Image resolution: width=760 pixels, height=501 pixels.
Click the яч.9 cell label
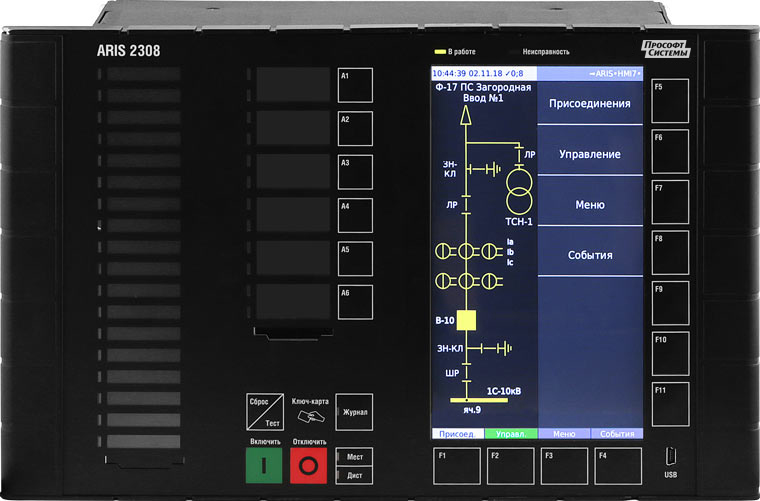(471, 410)
